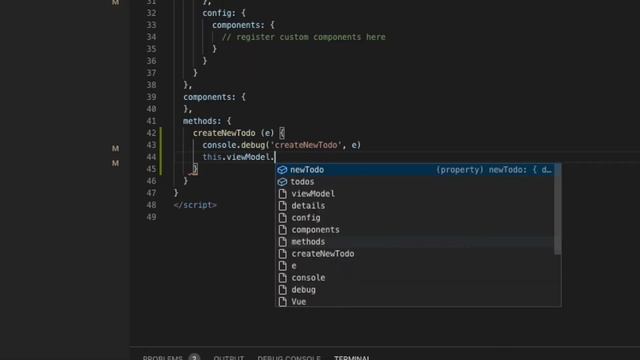The image size is (640, 360).
Task: Click the methods key on line 41
Action: click(x=202, y=121)
